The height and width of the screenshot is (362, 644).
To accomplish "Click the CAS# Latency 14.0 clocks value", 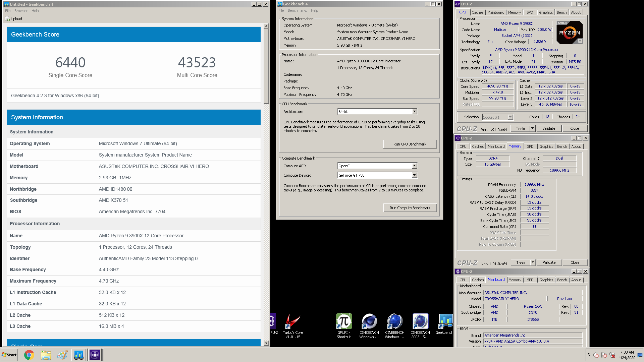I will click(534, 196).
